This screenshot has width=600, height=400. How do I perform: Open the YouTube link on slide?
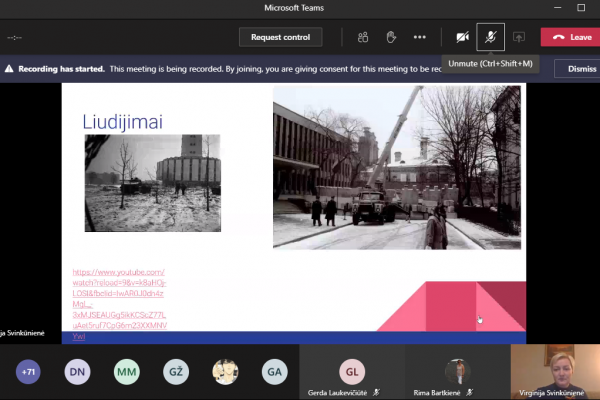(x=119, y=304)
